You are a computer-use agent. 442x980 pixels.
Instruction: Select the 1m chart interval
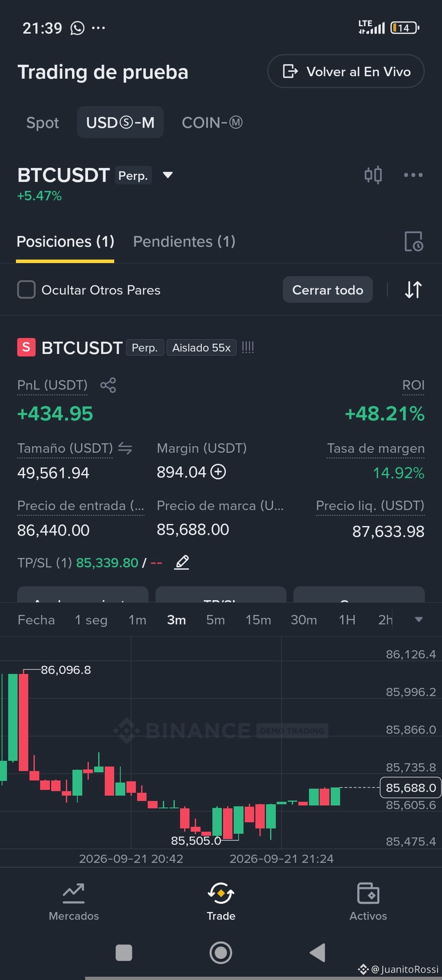tap(137, 620)
